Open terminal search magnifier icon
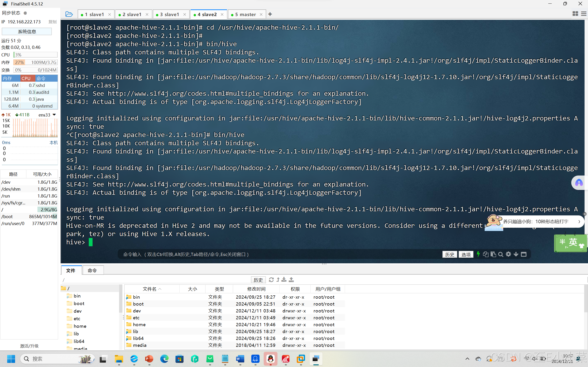 (x=500, y=254)
